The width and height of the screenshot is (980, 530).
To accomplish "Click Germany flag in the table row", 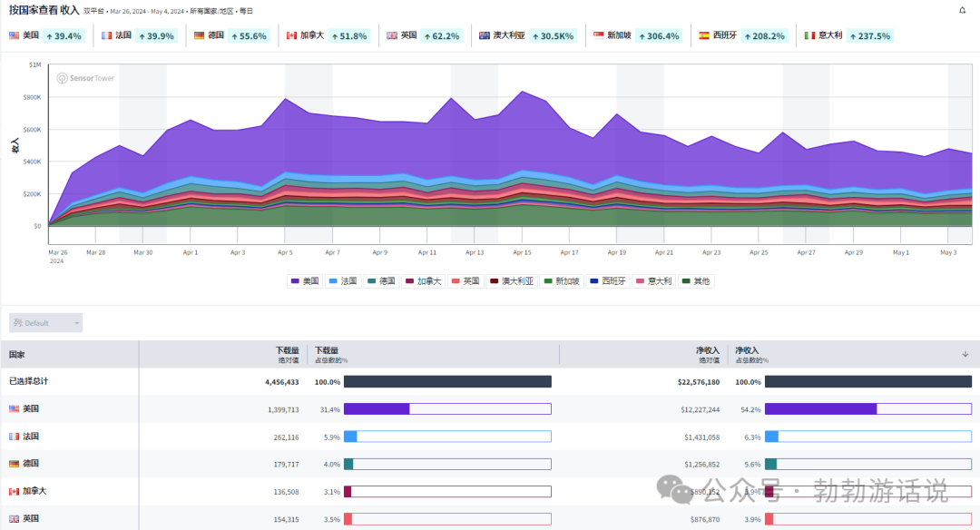I will (x=15, y=464).
